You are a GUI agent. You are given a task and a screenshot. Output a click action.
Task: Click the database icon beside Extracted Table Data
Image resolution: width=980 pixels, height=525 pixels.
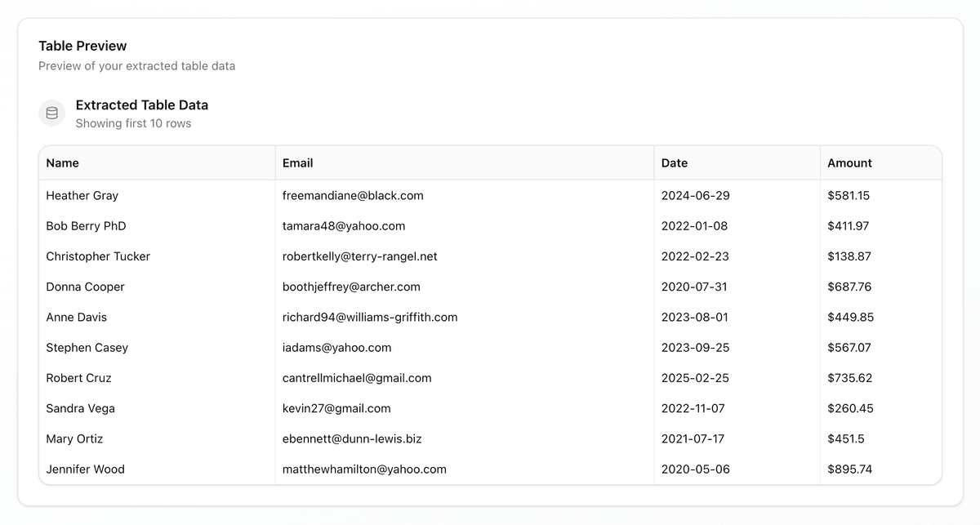pos(51,113)
